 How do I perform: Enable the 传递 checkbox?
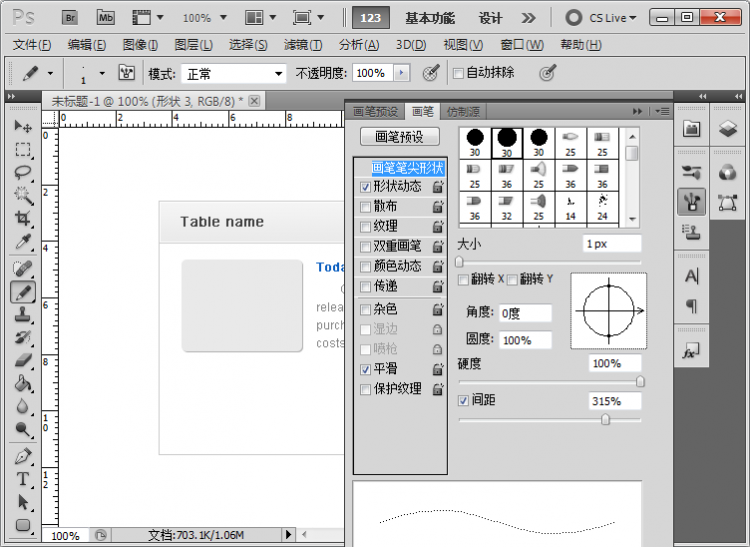(x=365, y=286)
